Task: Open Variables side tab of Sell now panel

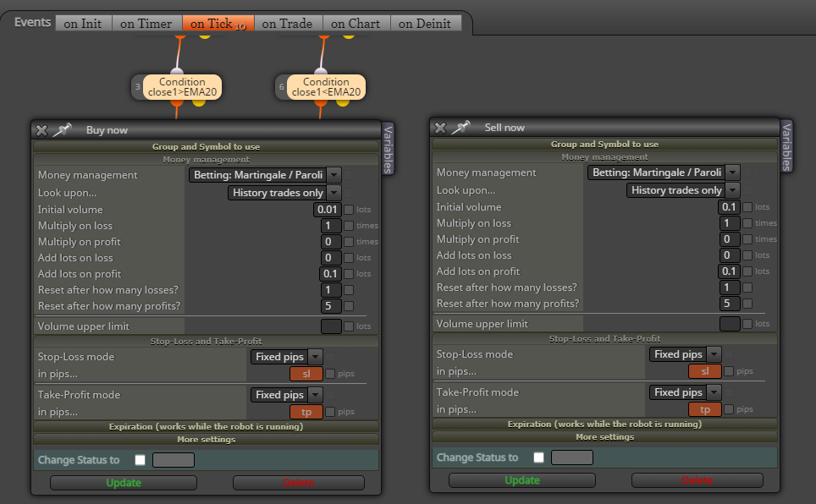Action: point(787,146)
